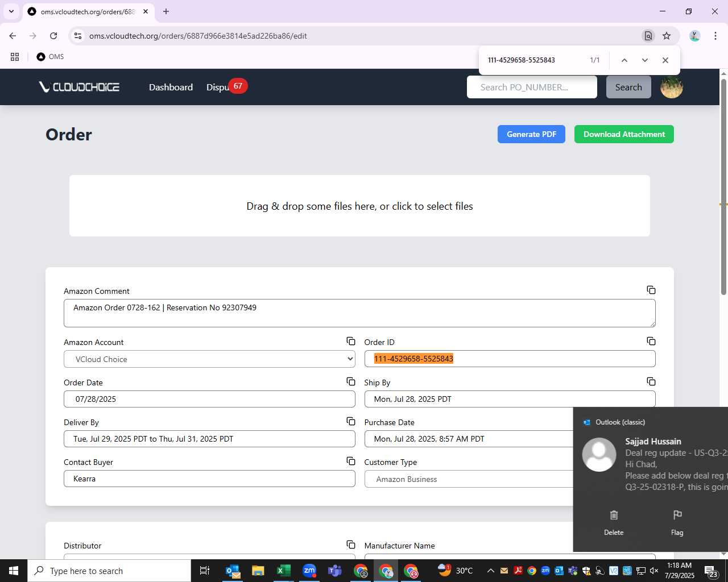Copy the Contact Buyer value
Image resolution: width=728 pixels, height=582 pixels.
[x=351, y=462]
